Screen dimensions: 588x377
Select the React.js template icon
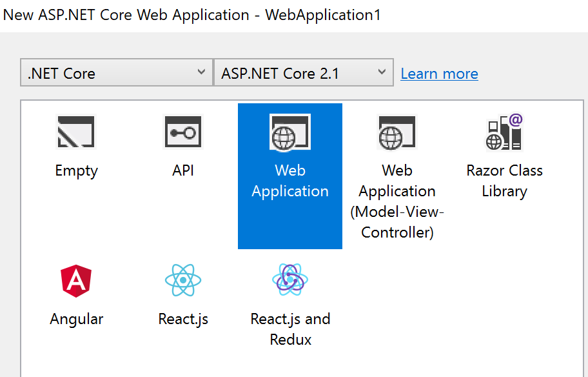click(x=183, y=280)
